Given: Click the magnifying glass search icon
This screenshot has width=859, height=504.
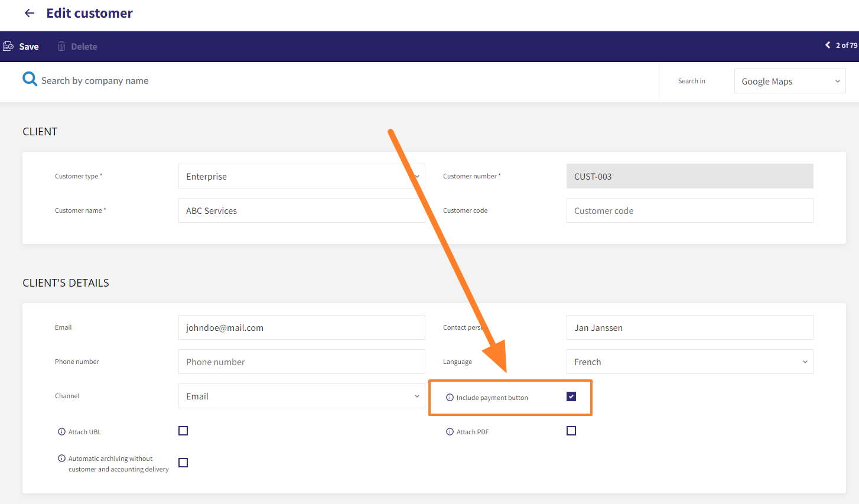Looking at the screenshot, I should pyautogui.click(x=30, y=79).
